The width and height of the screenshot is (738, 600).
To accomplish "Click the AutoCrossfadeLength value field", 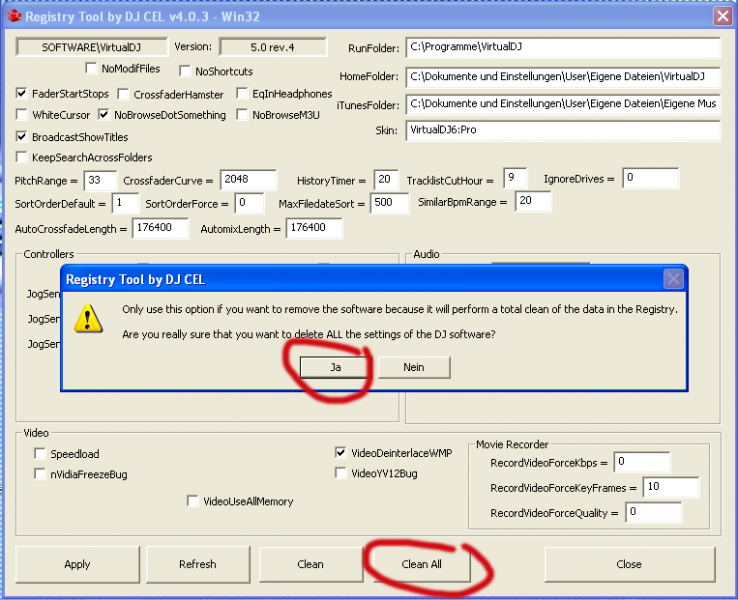I will (160, 228).
